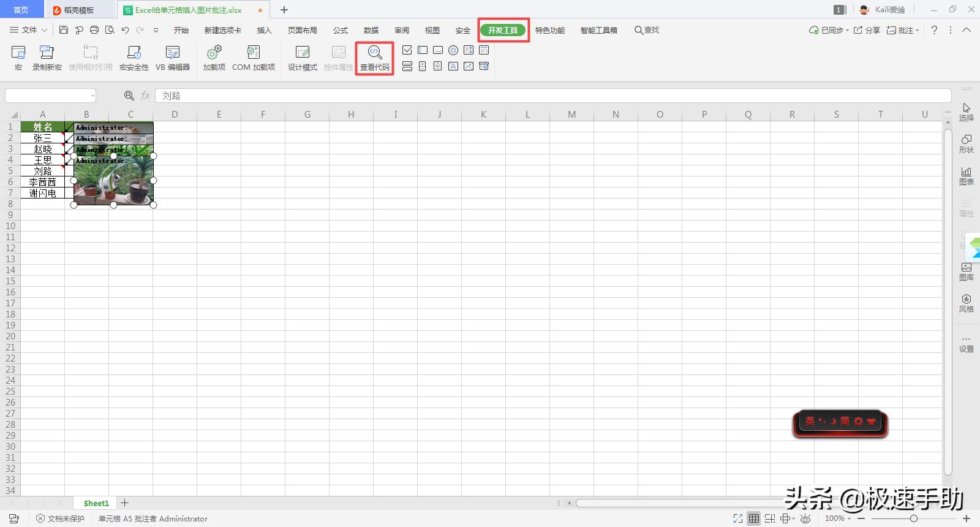Click 查找 search button
Image resolution: width=980 pixels, height=527 pixels.
[x=647, y=30]
